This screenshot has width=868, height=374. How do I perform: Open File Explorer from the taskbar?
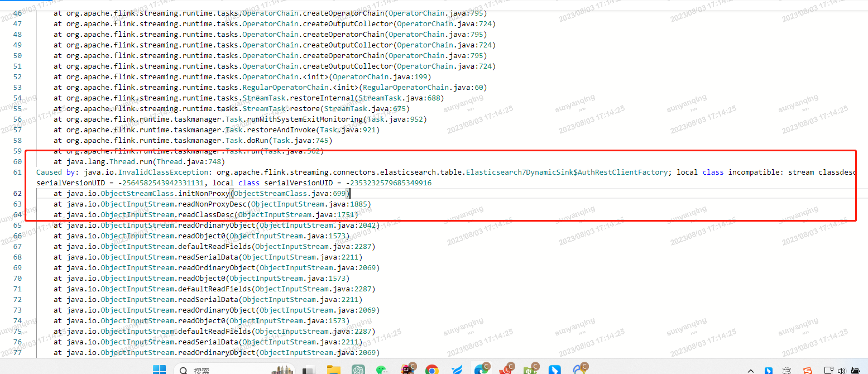coord(333,370)
